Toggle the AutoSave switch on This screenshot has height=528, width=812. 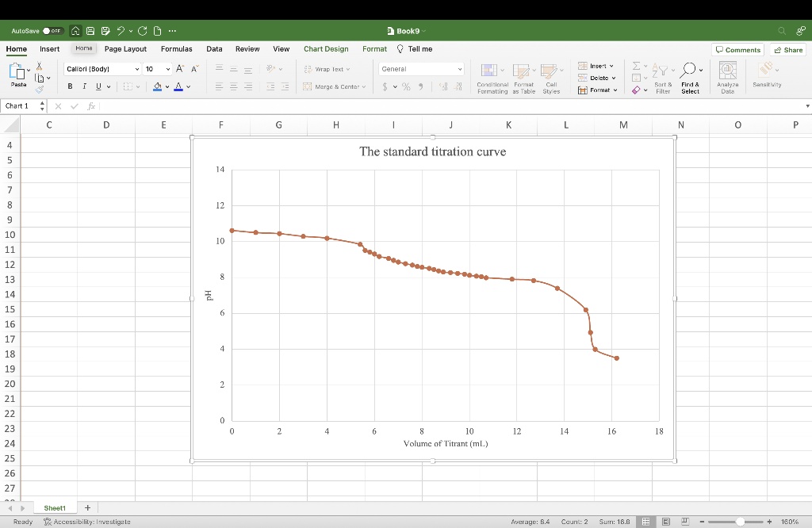pyautogui.click(x=52, y=30)
